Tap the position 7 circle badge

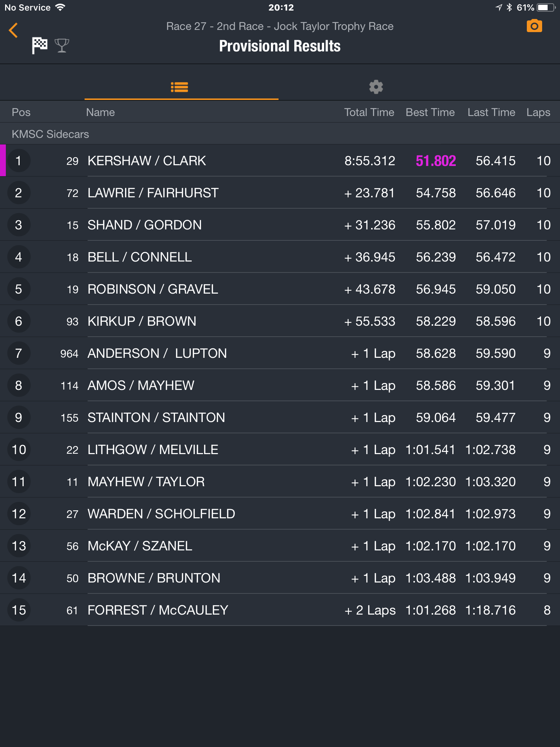pyautogui.click(x=19, y=353)
